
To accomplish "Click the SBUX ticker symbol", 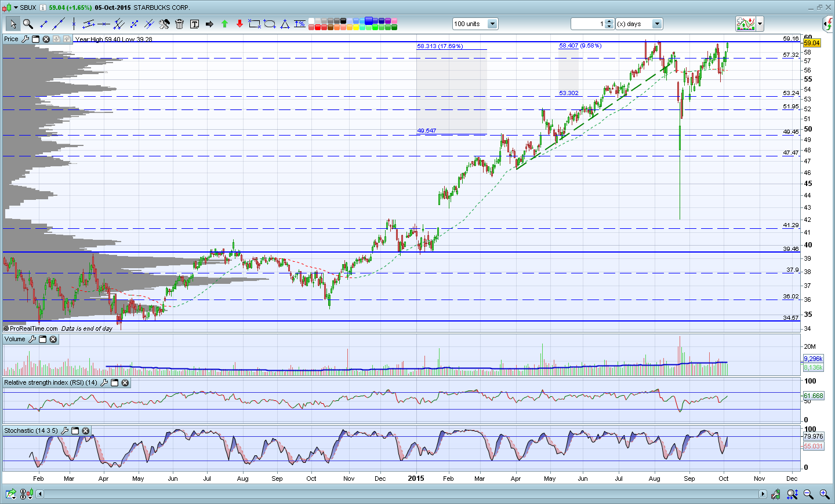I will coord(28,8).
